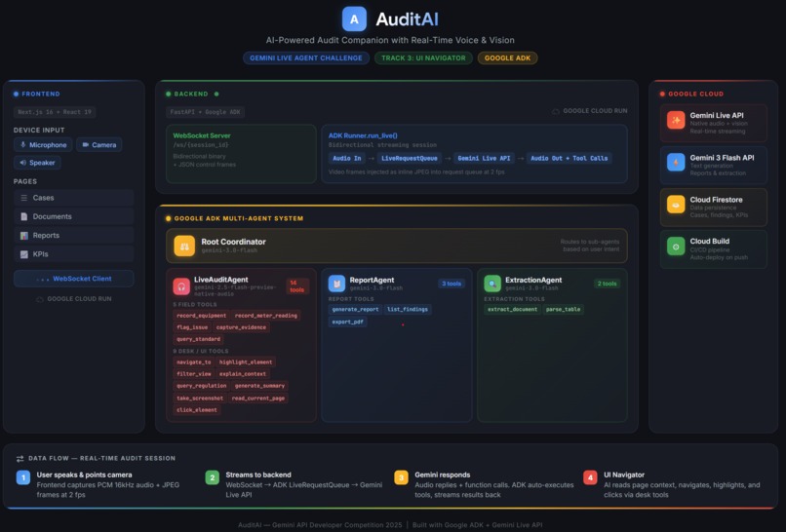Click the Cloud Firestore yellow icon

pyautogui.click(x=676, y=205)
